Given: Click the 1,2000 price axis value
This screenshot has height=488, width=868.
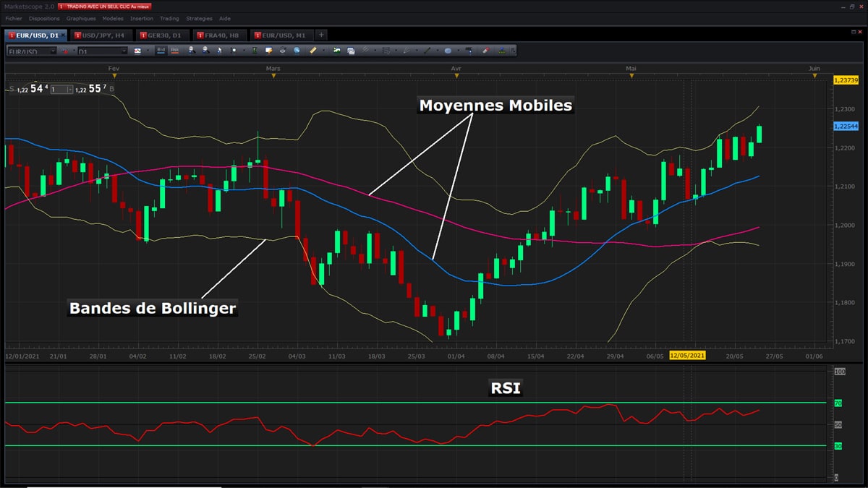Looking at the screenshot, I should coord(845,225).
